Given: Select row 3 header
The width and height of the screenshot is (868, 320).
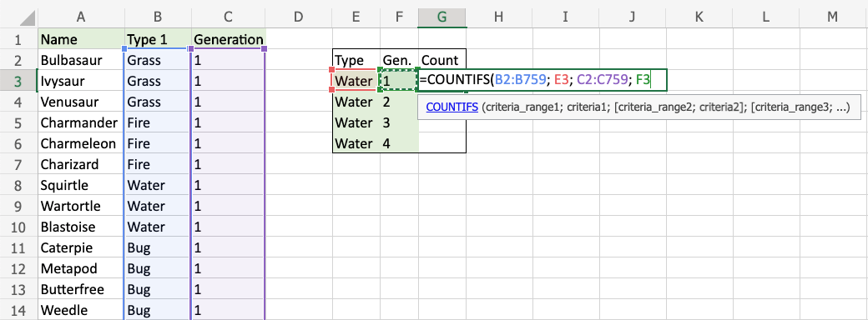Looking at the screenshot, I should [18, 81].
